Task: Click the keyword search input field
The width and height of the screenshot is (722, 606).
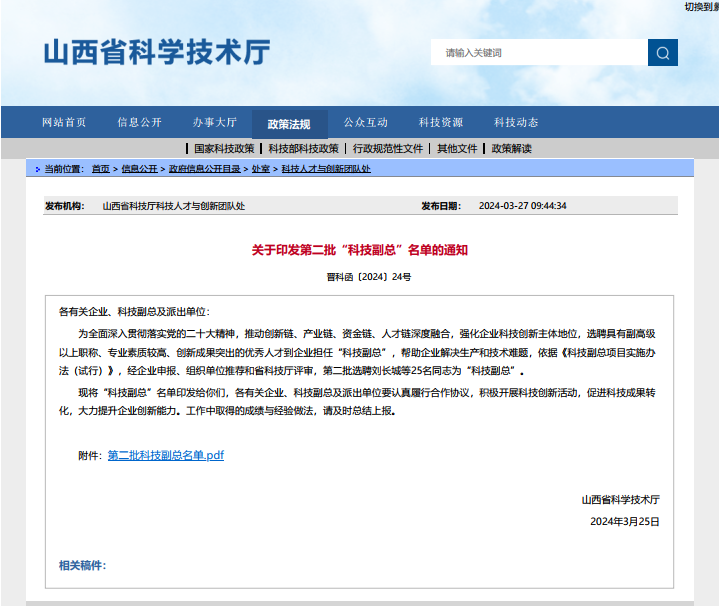Action: (x=538, y=53)
